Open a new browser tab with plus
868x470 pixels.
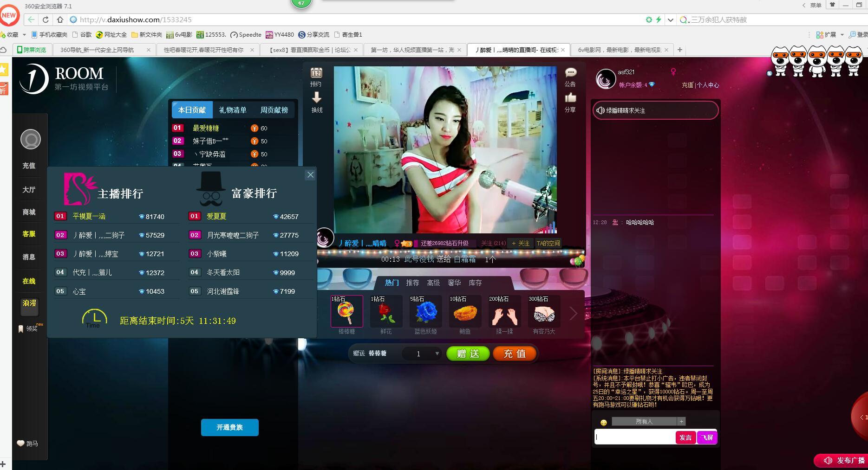pyautogui.click(x=680, y=50)
